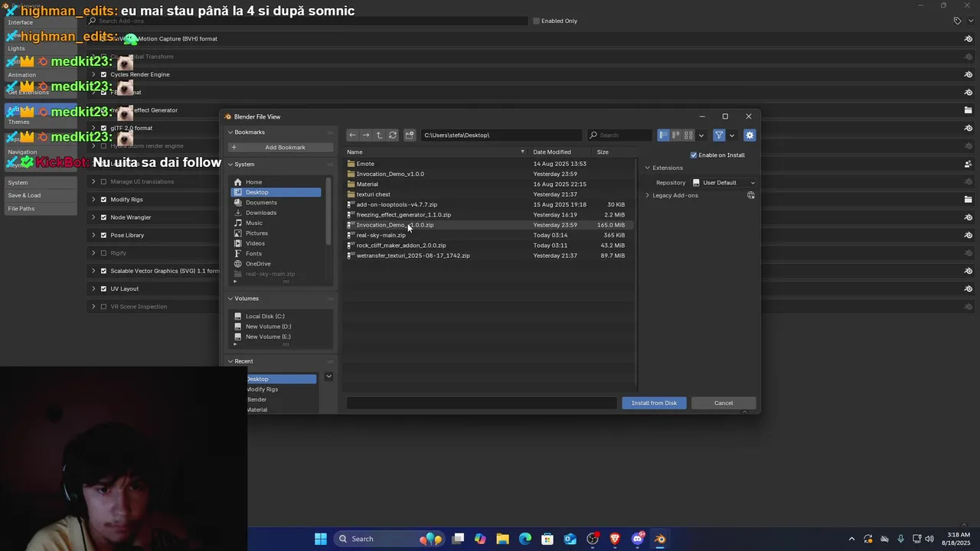Enable Rigify add-on checkbox
Image resolution: width=980 pixels, height=551 pixels.
(104, 253)
